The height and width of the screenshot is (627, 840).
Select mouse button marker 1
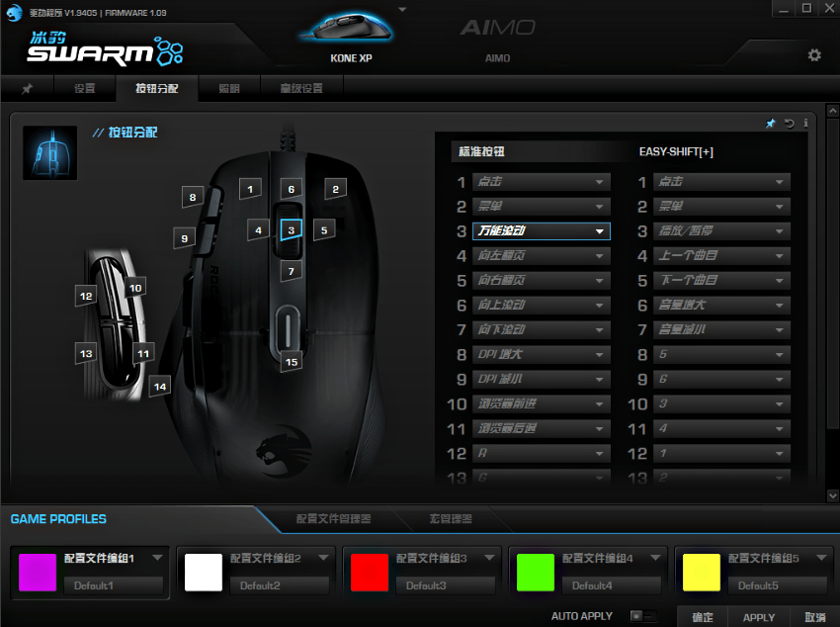pyautogui.click(x=250, y=189)
